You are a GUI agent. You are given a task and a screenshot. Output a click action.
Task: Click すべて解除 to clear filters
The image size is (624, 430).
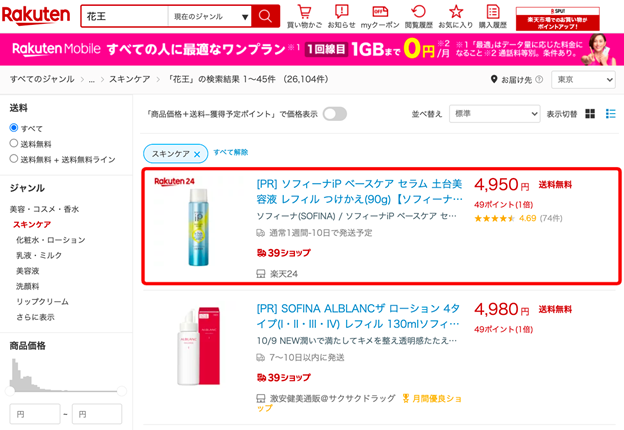click(x=231, y=153)
